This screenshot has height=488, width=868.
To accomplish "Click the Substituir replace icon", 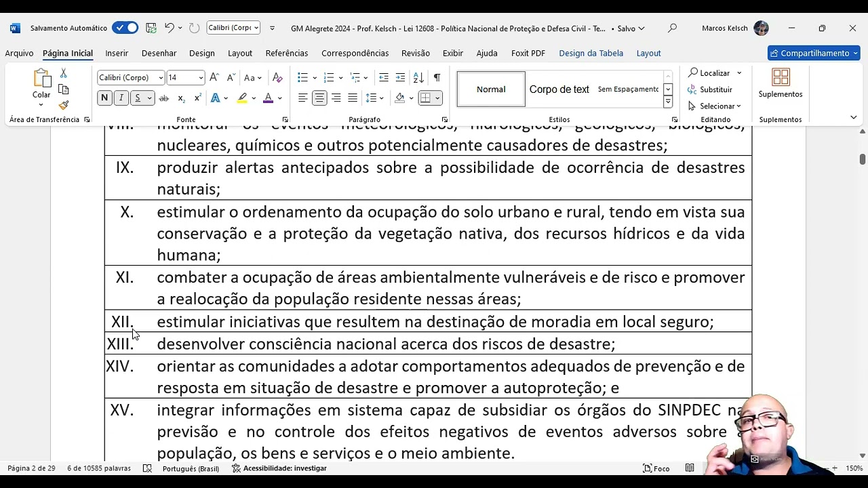I will click(692, 89).
